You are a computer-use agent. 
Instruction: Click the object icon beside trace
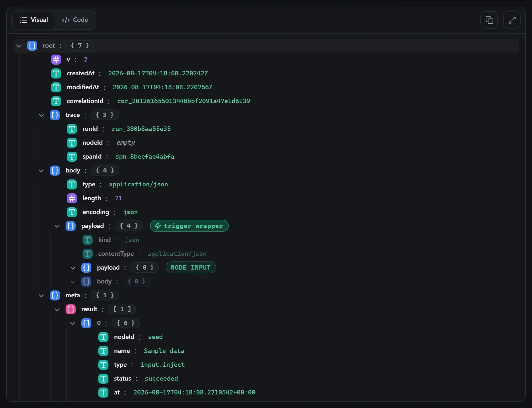pyautogui.click(x=55, y=115)
